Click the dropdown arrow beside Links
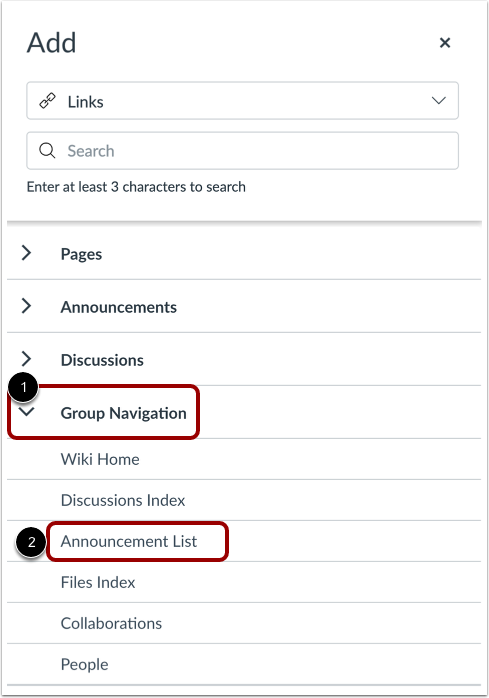 [439, 101]
